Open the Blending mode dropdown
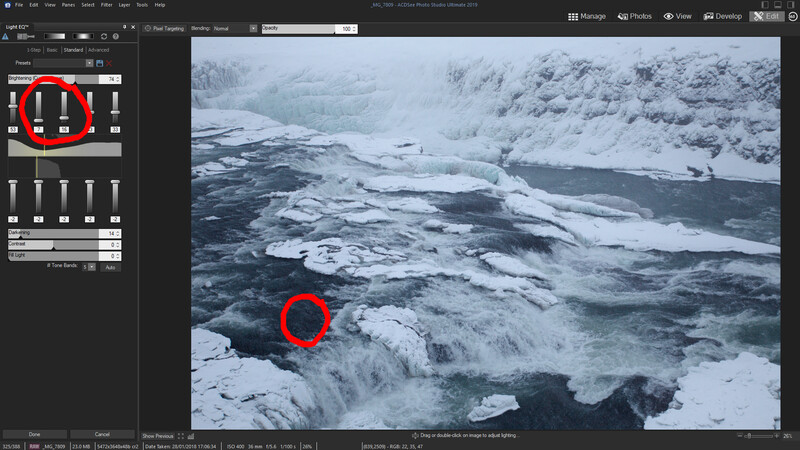 [x=253, y=29]
